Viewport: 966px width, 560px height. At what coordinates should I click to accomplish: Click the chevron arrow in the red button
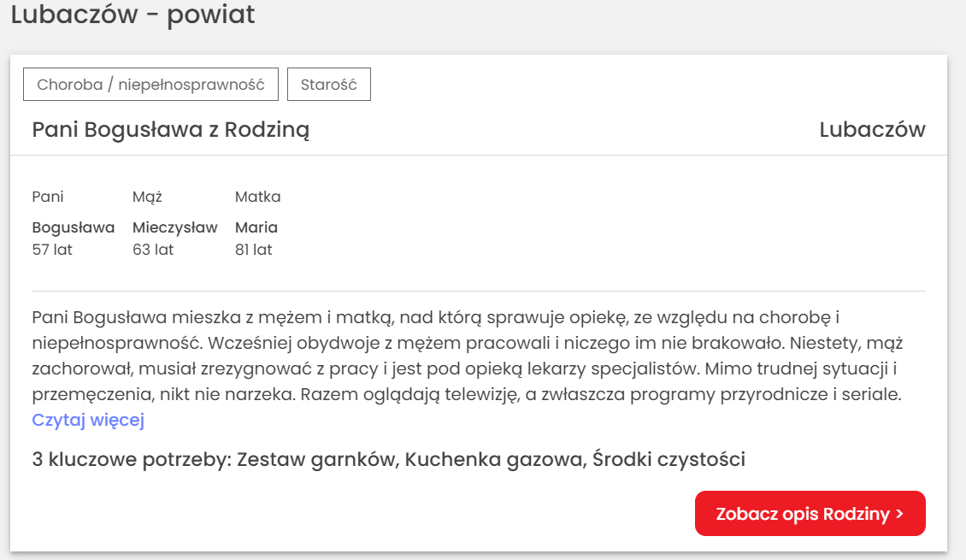coord(899,514)
